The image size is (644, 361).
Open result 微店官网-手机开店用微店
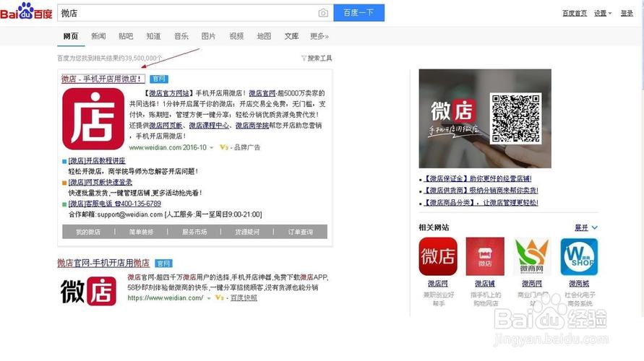pyautogui.click(x=103, y=263)
